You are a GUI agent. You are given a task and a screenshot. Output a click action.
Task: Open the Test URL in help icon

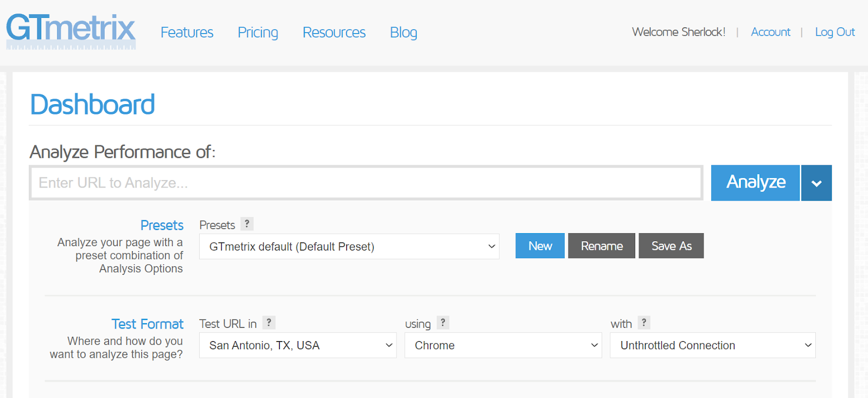269,323
